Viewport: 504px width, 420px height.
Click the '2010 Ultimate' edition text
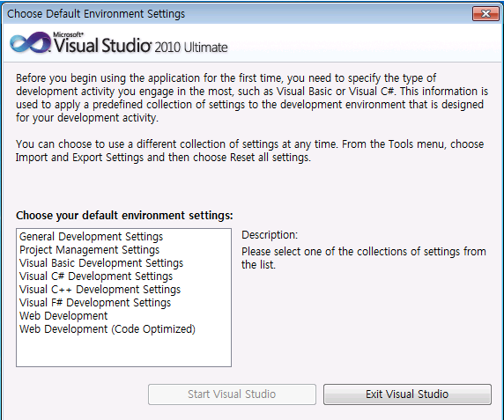point(191,48)
